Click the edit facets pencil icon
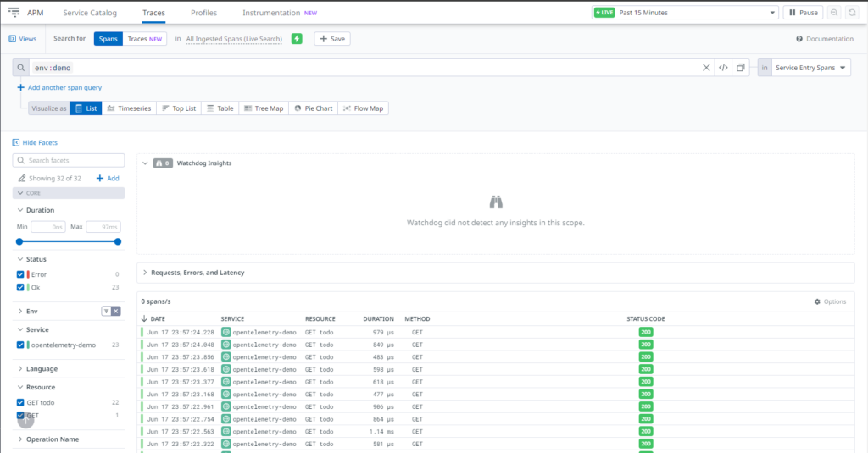 click(21, 178)
